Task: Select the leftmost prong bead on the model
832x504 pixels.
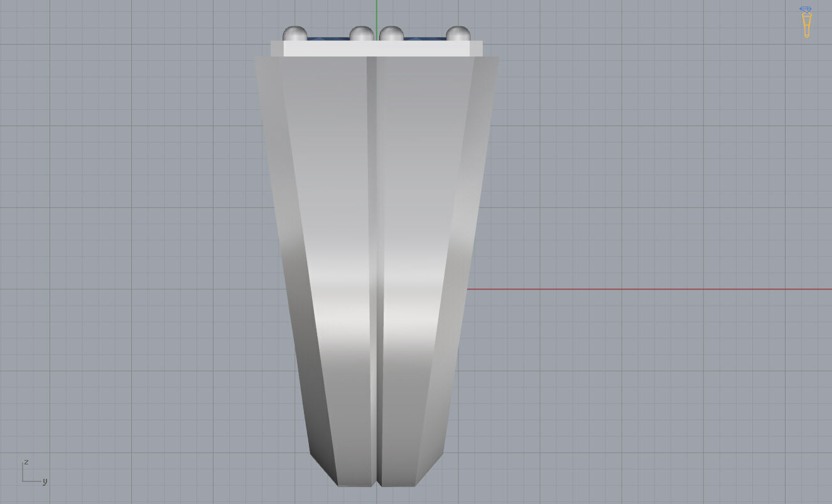Action: tap(294, 34)
